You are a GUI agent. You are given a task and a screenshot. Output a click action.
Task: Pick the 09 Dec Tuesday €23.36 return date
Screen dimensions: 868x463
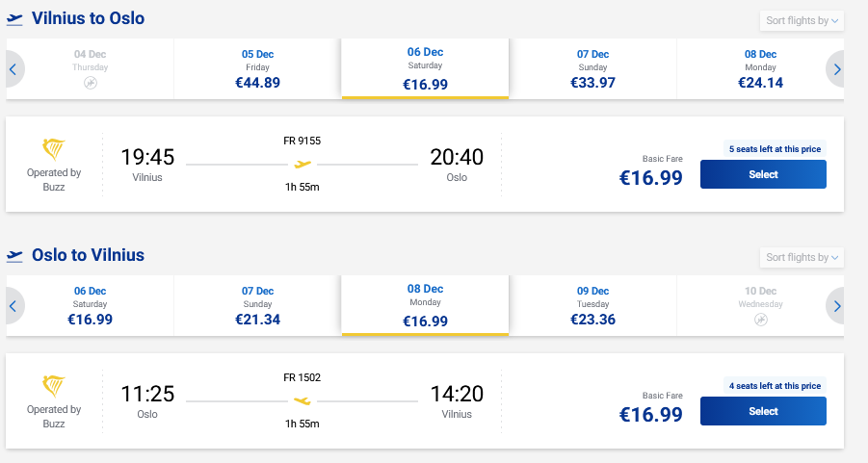tap(592, 306)
